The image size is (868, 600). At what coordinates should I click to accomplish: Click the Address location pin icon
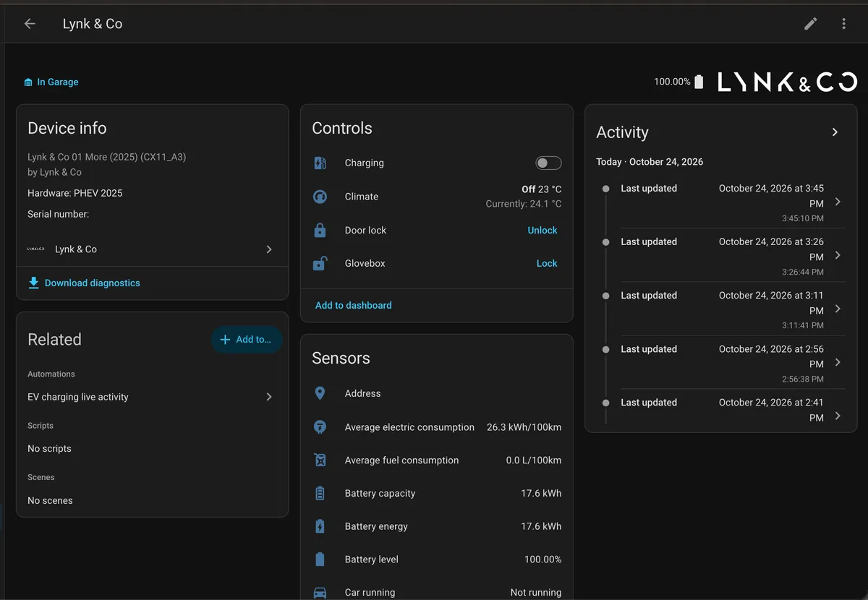click(x=320, y=393)
